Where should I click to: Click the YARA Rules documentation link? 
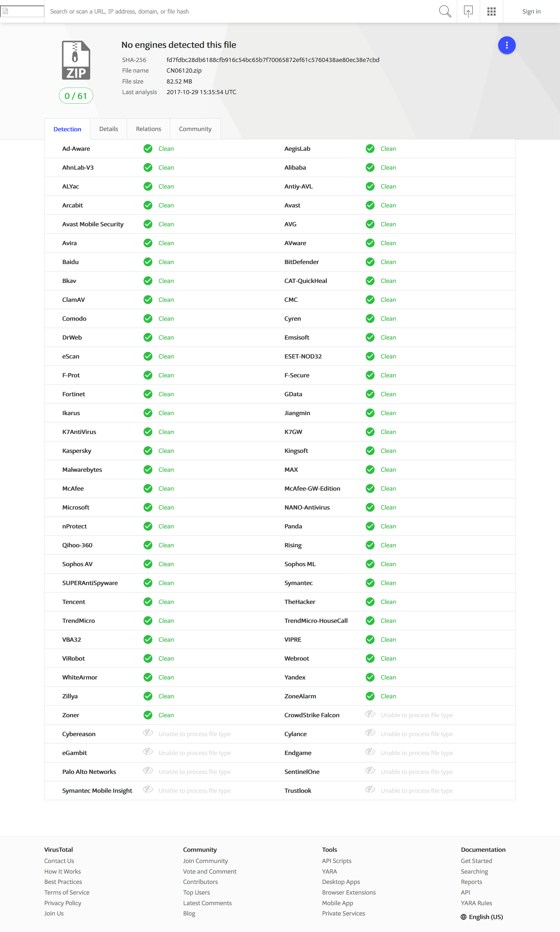click(476, 903)
